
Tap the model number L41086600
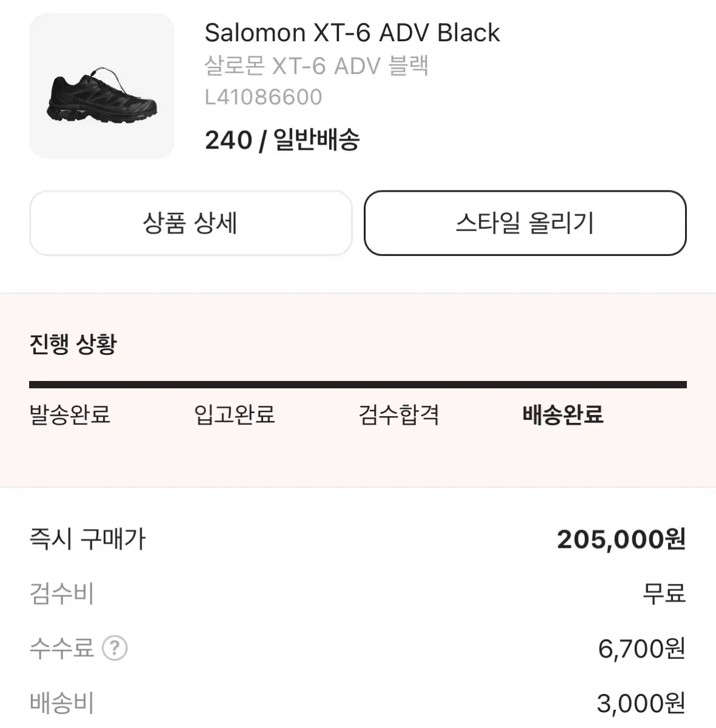(264, 97)
